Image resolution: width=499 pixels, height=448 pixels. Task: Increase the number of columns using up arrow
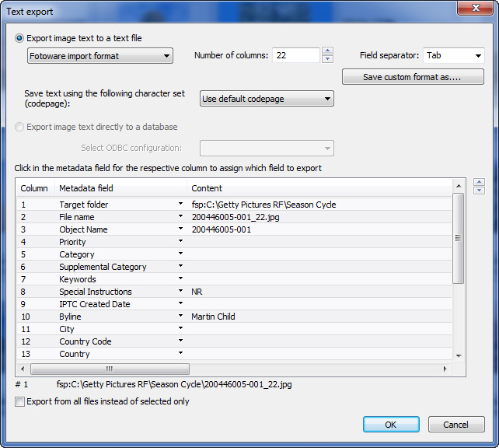pos(327,51)
